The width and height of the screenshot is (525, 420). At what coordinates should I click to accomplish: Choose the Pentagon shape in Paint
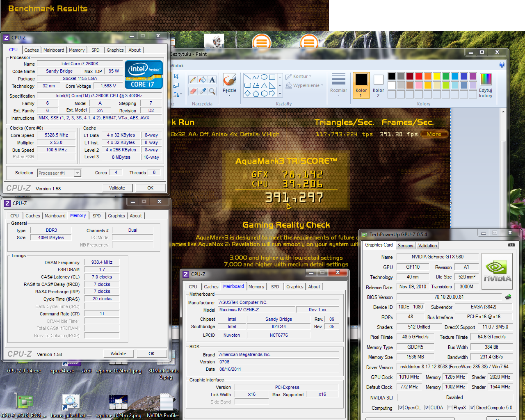click(x=256, y=94)
